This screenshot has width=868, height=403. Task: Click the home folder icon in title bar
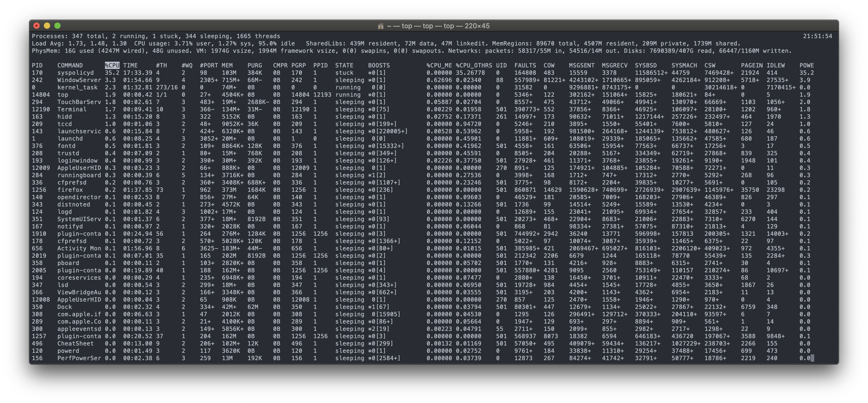[x=381, y=26]
